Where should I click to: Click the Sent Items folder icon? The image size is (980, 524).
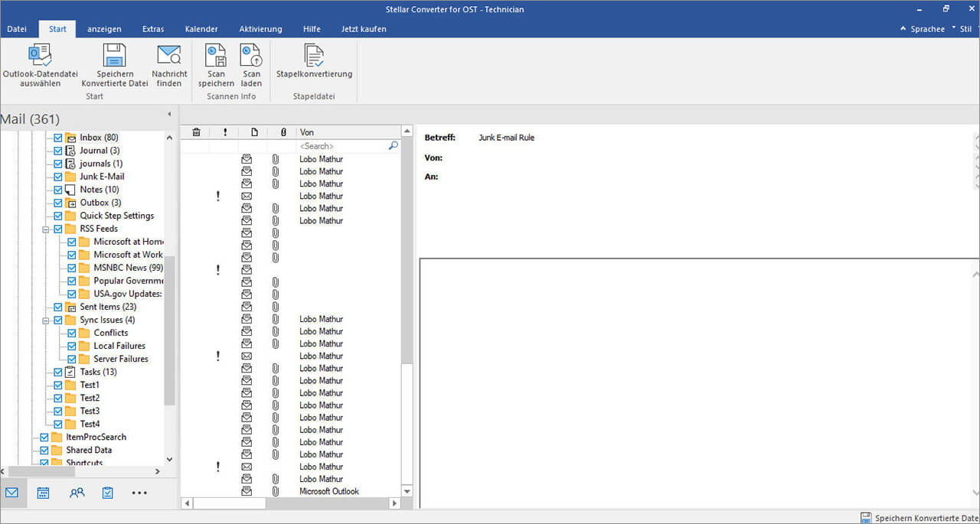coord(70,307)
